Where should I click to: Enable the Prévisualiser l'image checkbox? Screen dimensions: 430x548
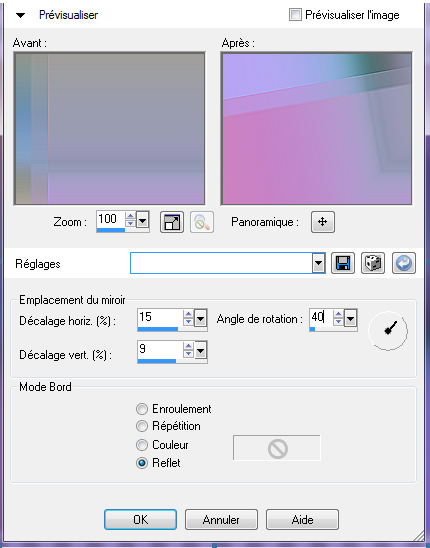(x=295, y=15)
